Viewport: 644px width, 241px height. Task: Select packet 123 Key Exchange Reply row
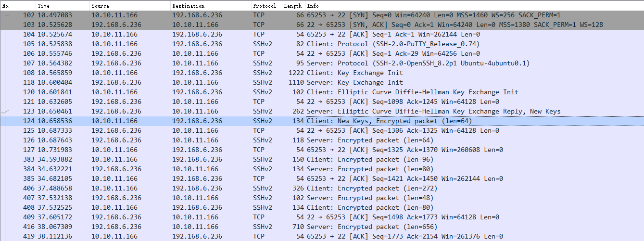coord(322,111)
